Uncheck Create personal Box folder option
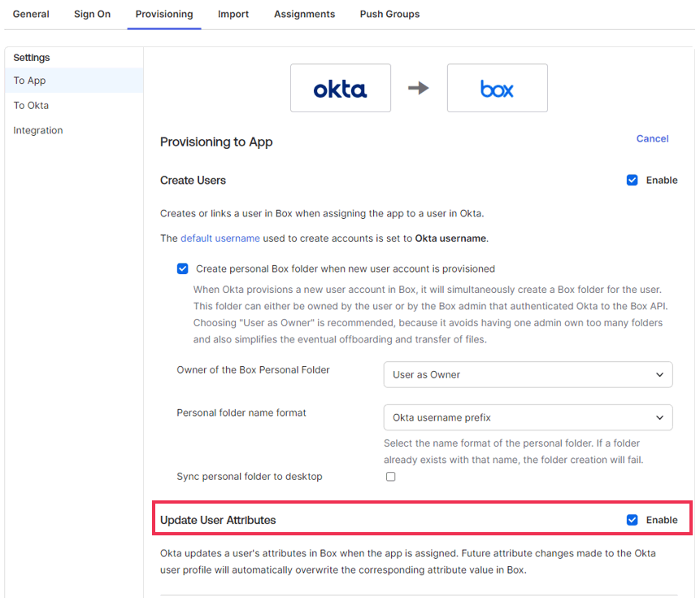Image resolution: width=700 pixels, height=598 pixels. click(183, 268)
